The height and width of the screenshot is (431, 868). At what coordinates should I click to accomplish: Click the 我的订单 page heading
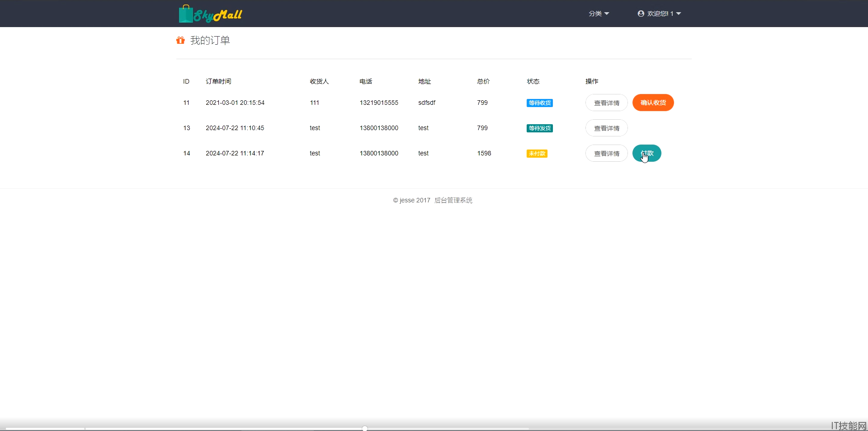[x=210, y=40]
